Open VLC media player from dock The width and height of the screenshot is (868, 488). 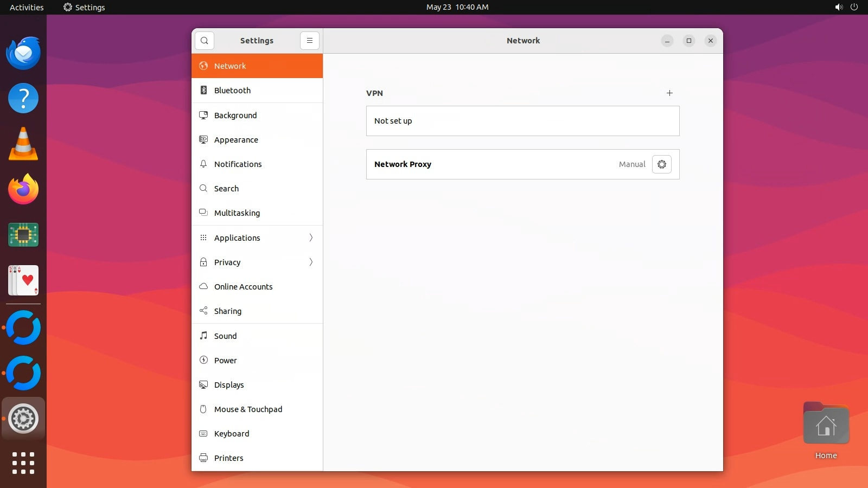pyautogui.click(x=23, y=144)
